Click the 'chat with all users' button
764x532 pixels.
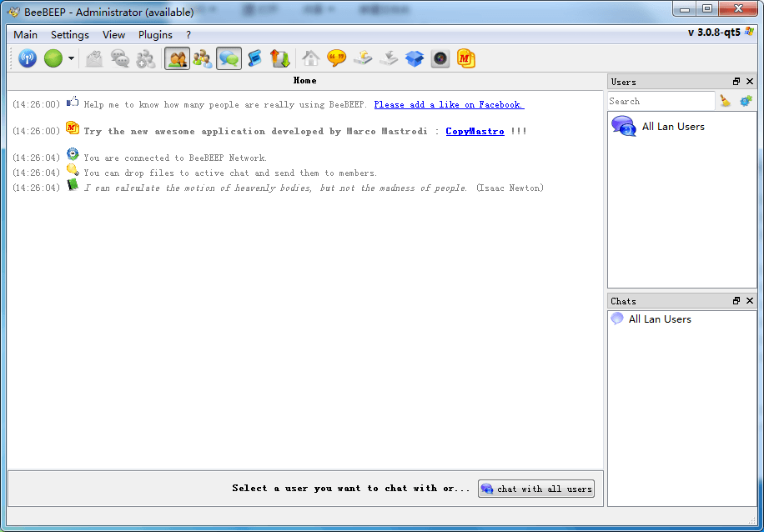(536, 489)
